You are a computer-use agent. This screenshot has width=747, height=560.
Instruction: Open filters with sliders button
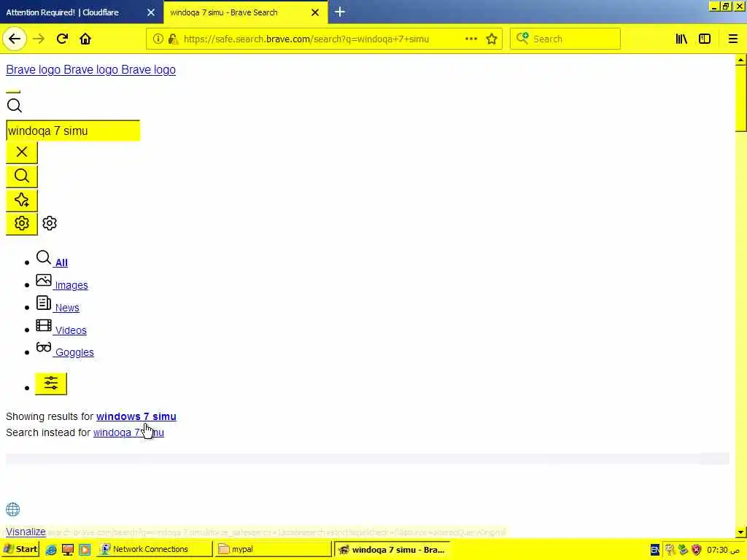click(51, 384)
